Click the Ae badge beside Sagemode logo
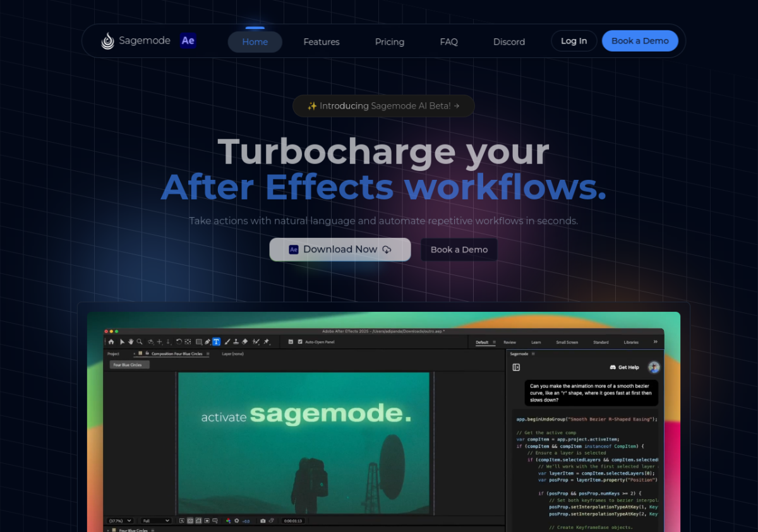Screen dimensions: 758x532 pyautogui.click(x=188, y=41)
